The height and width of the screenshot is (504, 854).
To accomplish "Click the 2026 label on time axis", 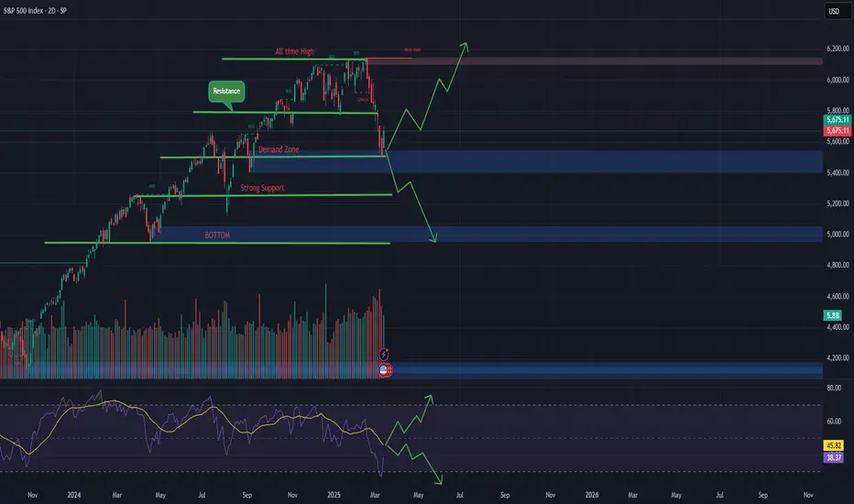I will tap(592, 495).
